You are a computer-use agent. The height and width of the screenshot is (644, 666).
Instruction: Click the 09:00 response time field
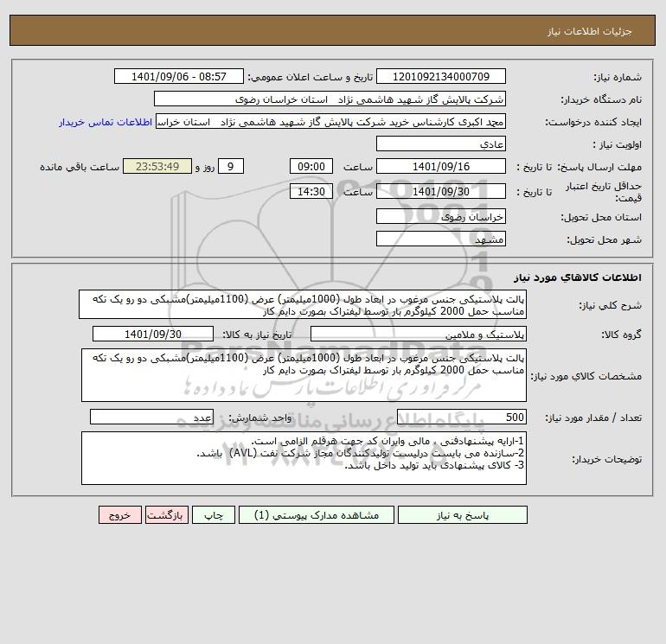pyautogui.click(x=311, y=167)
